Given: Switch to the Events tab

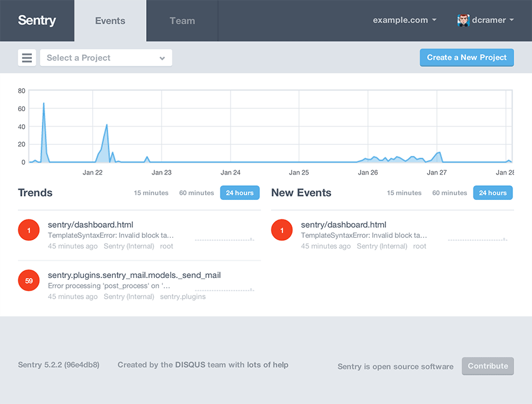Looking at the screenshot, I should (110, 21).
